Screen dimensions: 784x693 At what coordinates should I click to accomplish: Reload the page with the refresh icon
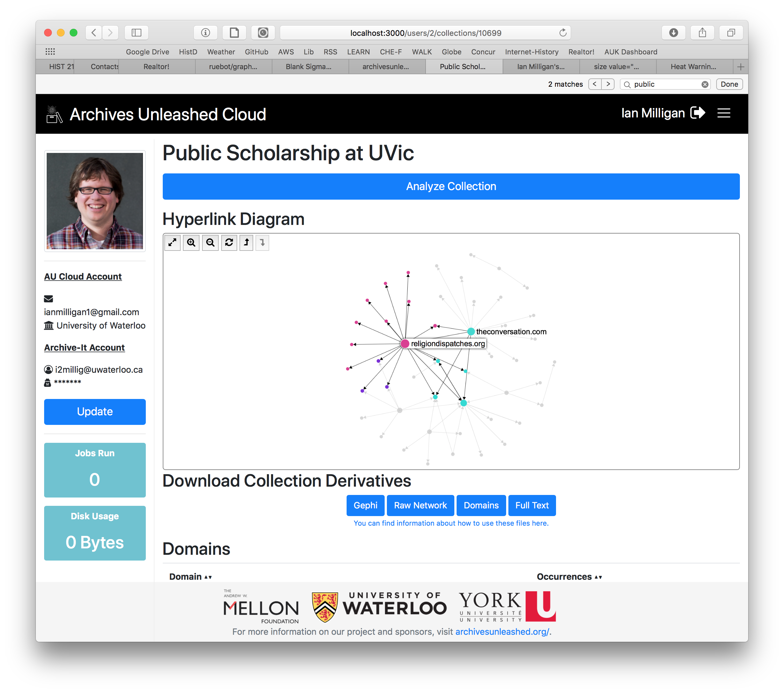(563, 33)
